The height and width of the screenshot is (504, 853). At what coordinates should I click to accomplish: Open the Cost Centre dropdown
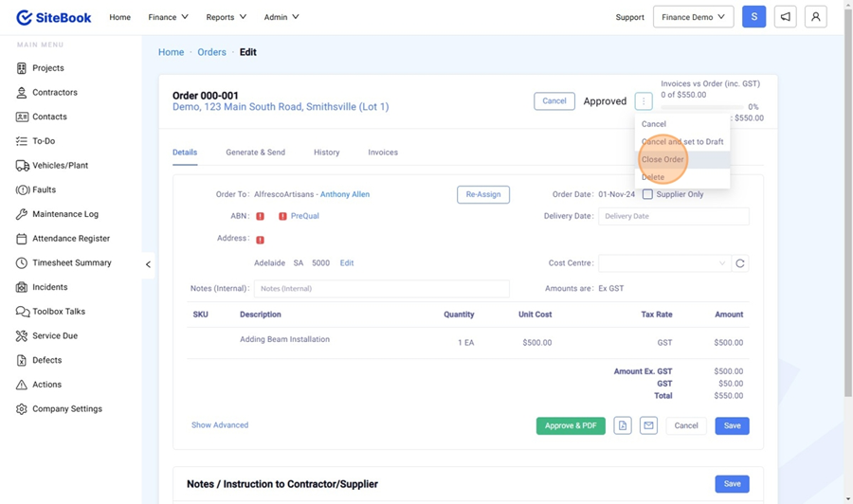pos(663,263)
